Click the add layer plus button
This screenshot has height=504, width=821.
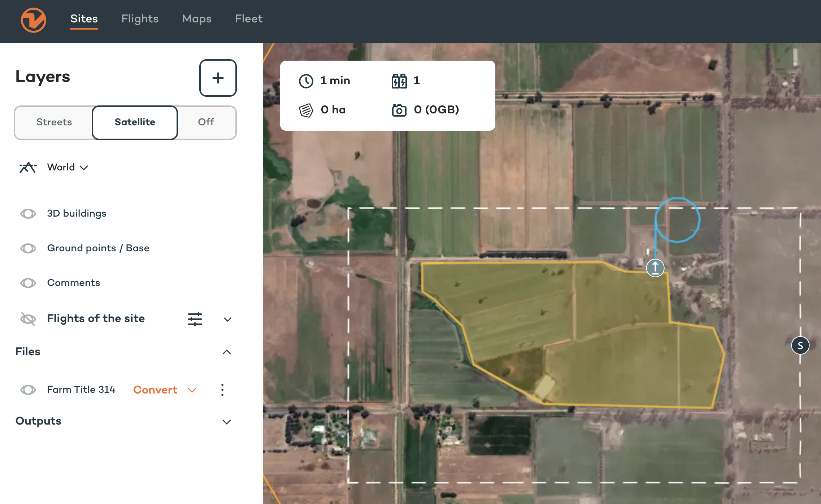(218, 78)
